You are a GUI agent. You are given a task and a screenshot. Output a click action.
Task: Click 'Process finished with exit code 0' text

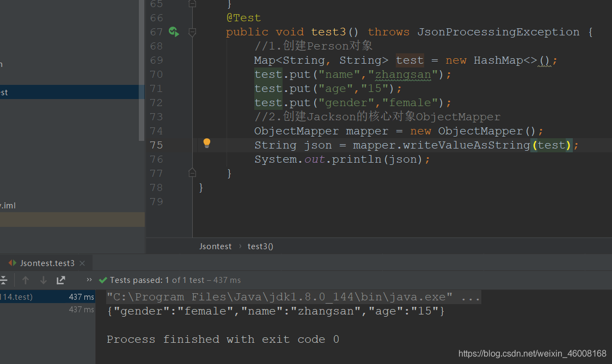(223, 339)
